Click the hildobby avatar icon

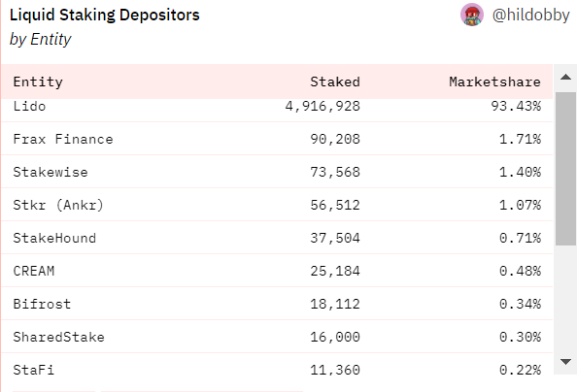click(x=472, y=15)
